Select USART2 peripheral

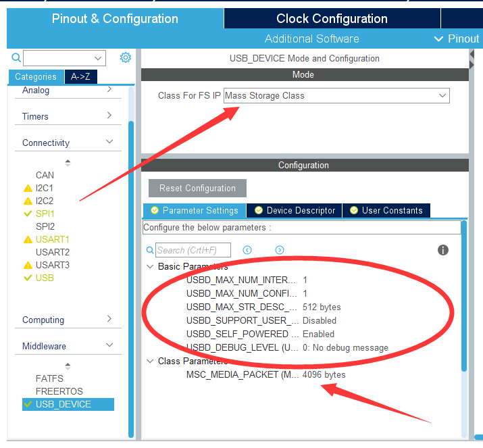click(x=53, y=252)
